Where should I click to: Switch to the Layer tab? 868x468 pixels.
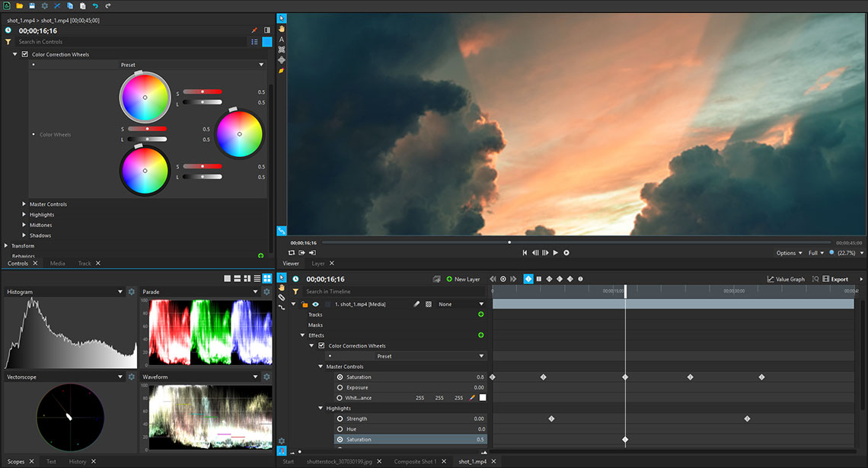318,264
